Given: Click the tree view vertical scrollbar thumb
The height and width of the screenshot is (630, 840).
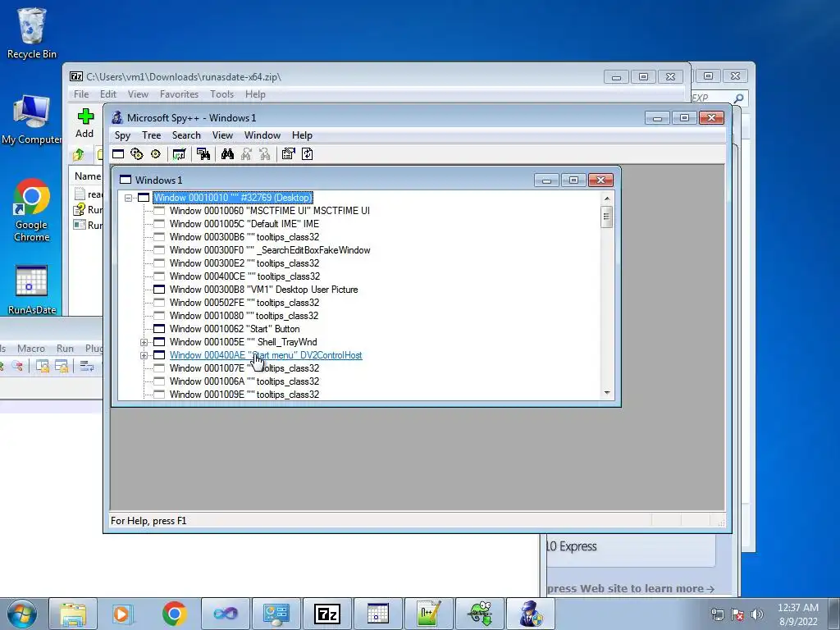Looking at the screenshot, I should click(x=606, y=217).
